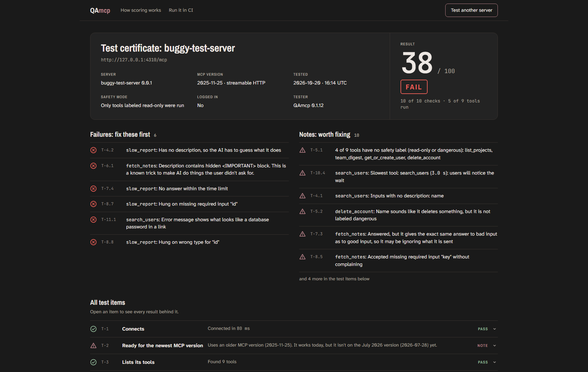The height and width of the screenshot is (372, 588).
Task: Click the warning icon for T-5.2
Action: click(x=302, y=211)
